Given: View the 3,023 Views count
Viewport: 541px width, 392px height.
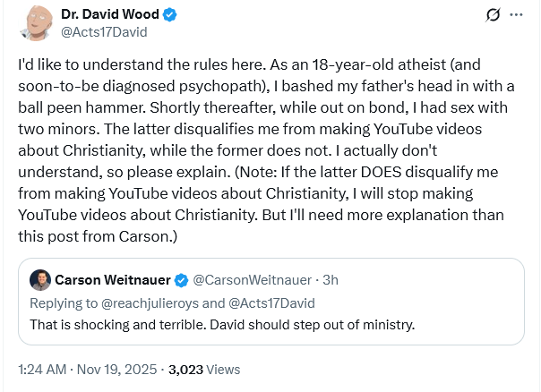Looking at the screenshot, I should point(204,368).
